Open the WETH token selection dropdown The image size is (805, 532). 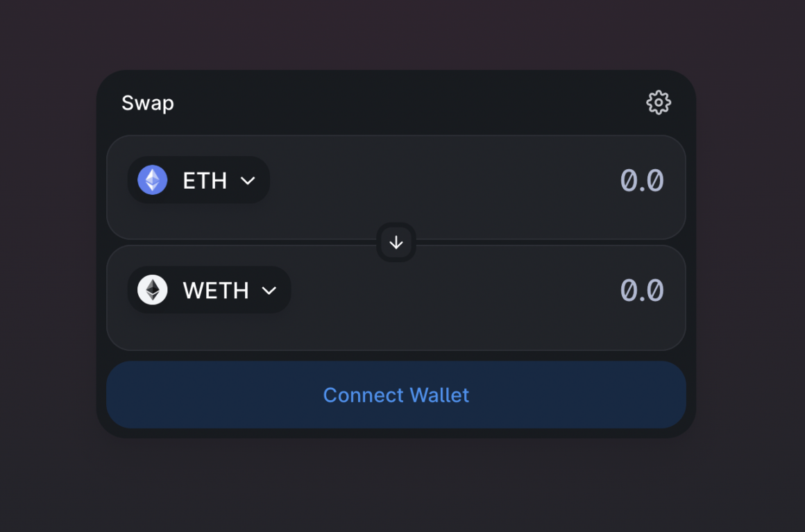208,290
